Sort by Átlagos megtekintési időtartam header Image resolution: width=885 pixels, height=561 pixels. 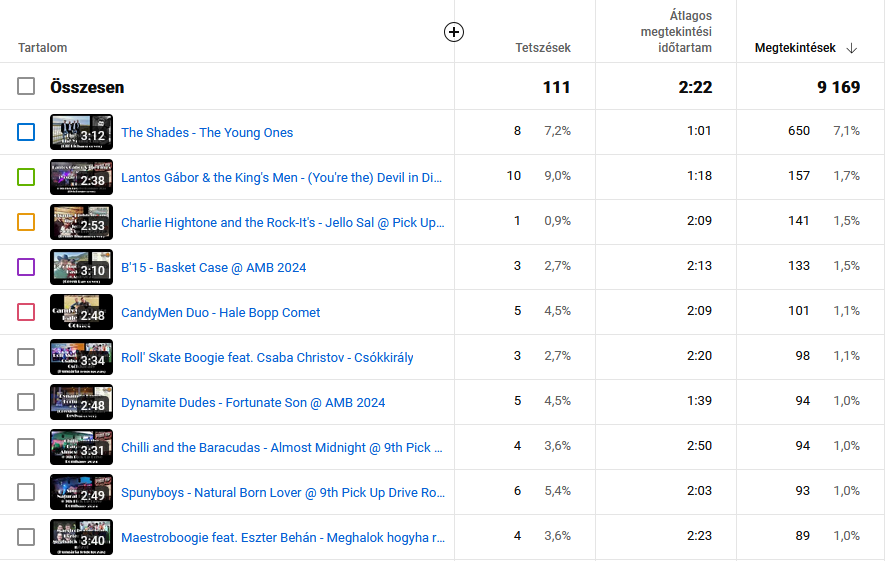[x=676, y=32]
